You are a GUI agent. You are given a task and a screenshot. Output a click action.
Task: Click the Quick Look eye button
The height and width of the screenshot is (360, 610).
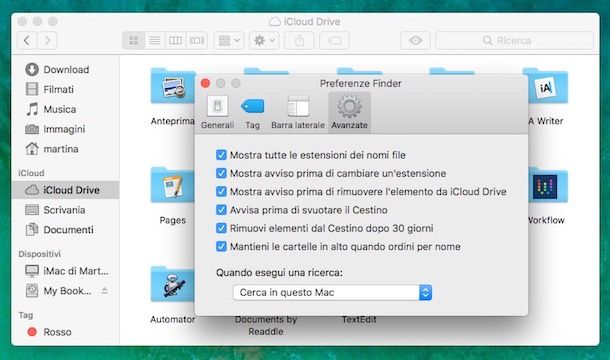click(x=415, y=40)
